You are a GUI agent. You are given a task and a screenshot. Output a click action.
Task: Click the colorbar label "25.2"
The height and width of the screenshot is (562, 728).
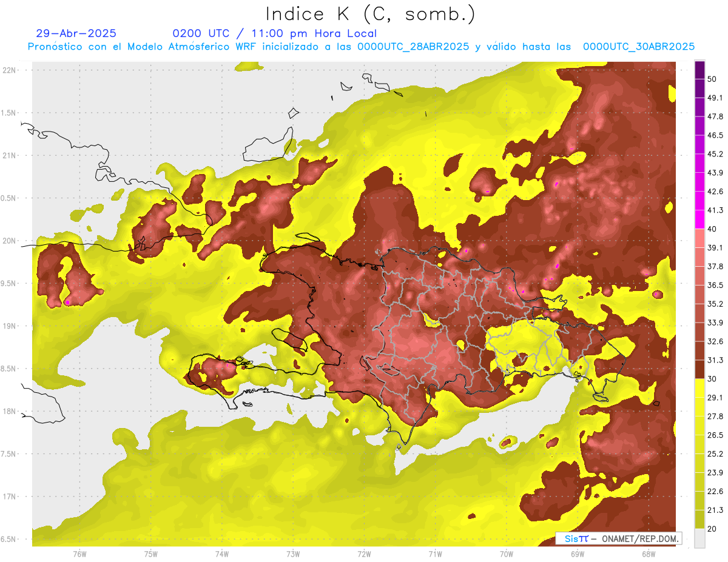[x=715, y=454]
